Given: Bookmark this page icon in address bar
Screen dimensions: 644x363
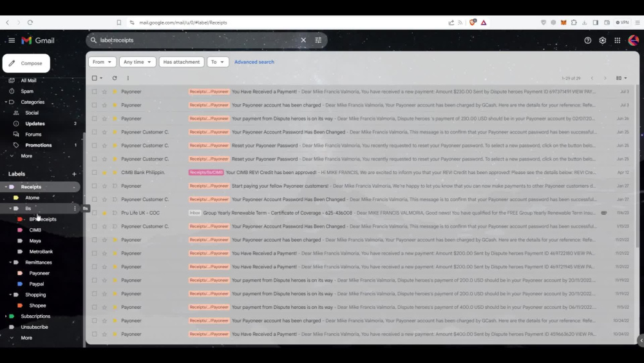Looking at the screenshot, I should click(118, 23).
